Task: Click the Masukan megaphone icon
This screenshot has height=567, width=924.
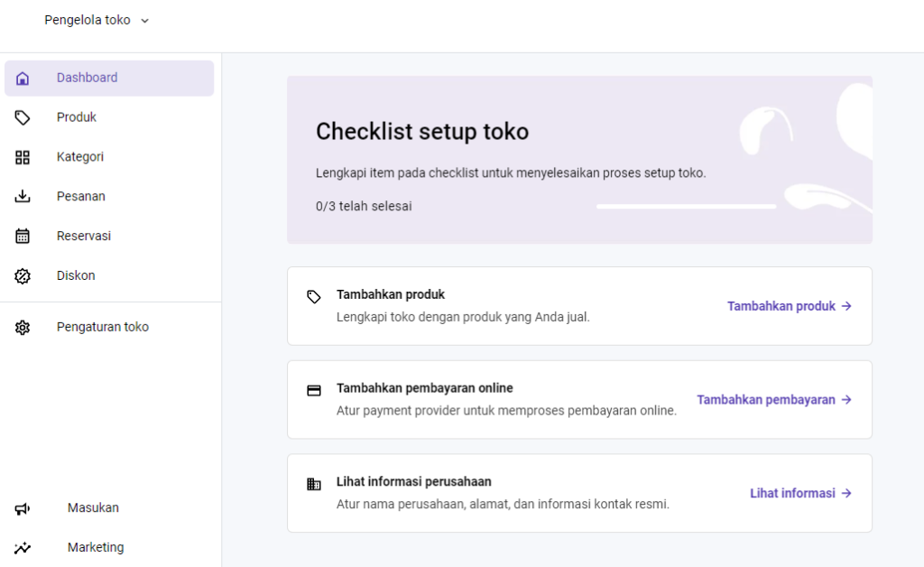Action: click(x=22, y=507)
